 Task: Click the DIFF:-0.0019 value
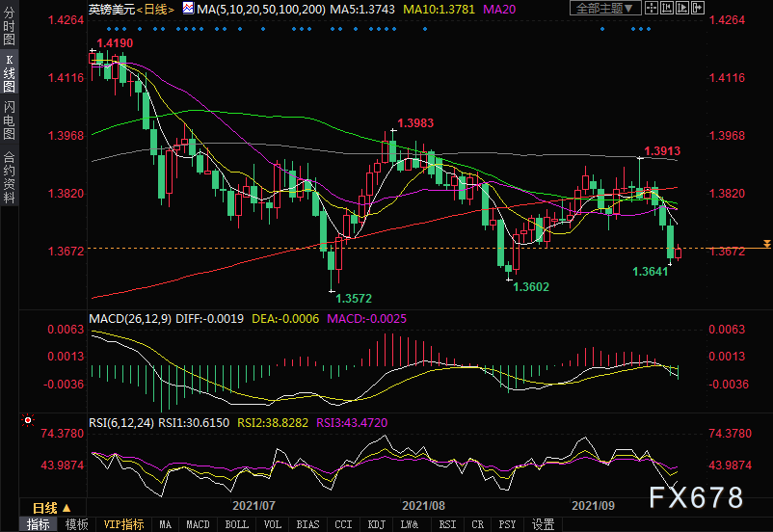tap(209, 318)
